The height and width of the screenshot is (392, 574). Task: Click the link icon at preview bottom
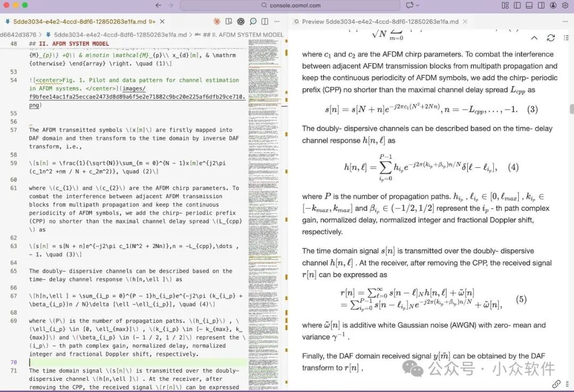[x=556, y=384]
